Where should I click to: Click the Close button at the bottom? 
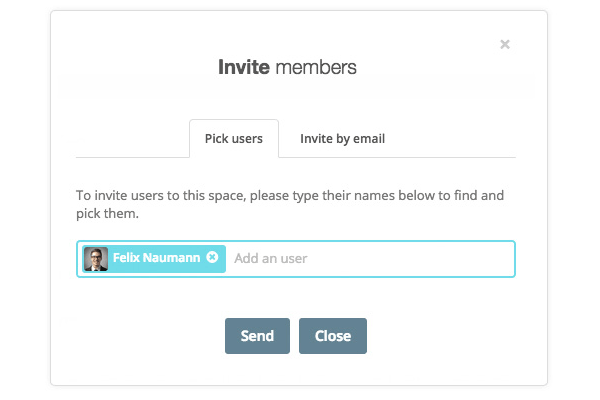pyautogui.click(x=332, y=336)
